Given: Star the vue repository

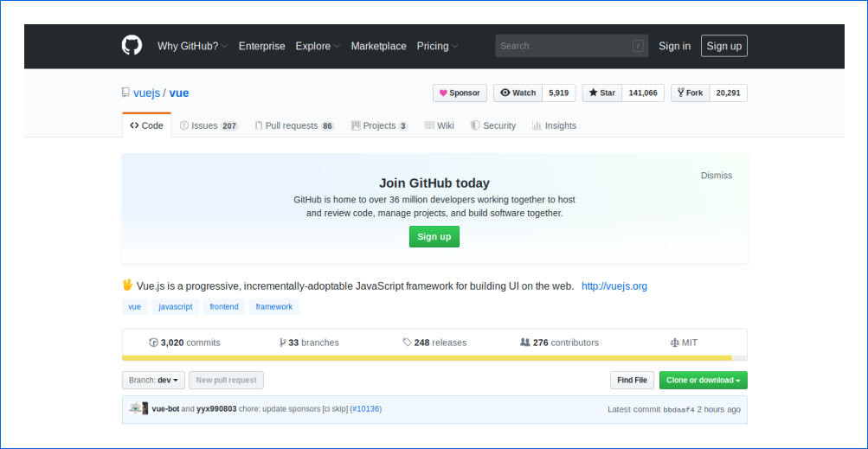Looking at the screenshot, I should (x=601, y=93).
